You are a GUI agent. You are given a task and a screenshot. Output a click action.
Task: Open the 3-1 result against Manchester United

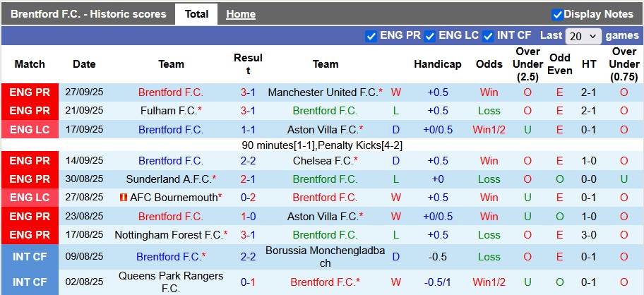(x=248, y=92)
